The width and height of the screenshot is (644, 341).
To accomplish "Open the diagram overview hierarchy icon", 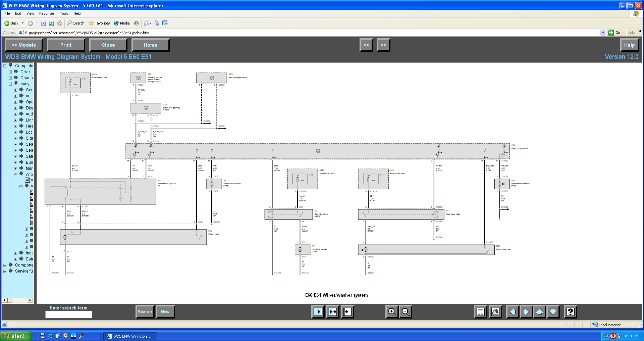I will 481,312.
